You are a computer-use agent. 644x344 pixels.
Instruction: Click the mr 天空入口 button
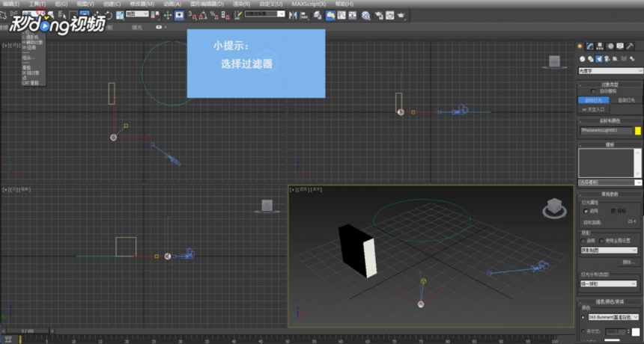click(594, 109)
